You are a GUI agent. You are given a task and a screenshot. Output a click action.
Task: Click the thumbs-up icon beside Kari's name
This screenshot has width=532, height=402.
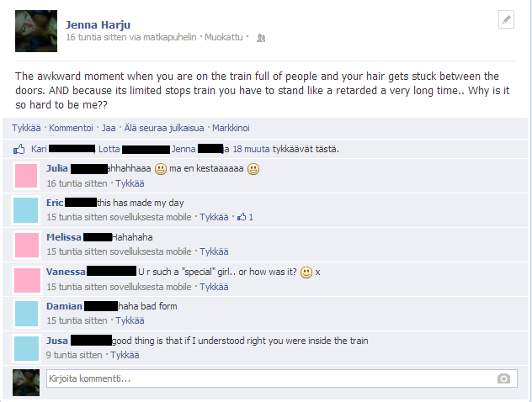(x=19, y=149)
